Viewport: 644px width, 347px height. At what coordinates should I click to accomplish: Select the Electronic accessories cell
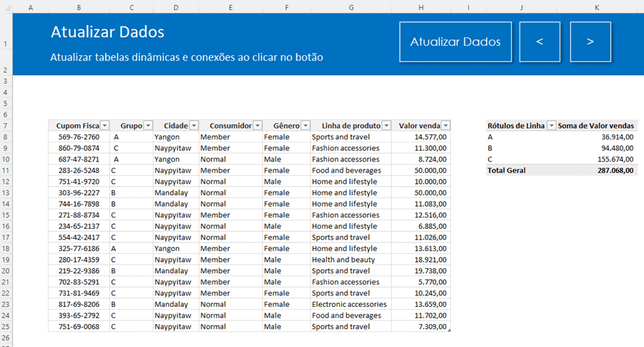coord(349,304)
